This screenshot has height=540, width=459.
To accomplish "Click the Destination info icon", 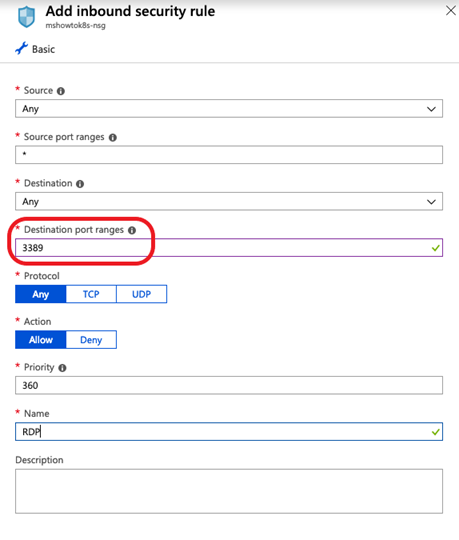I will (x=80, y=184).
